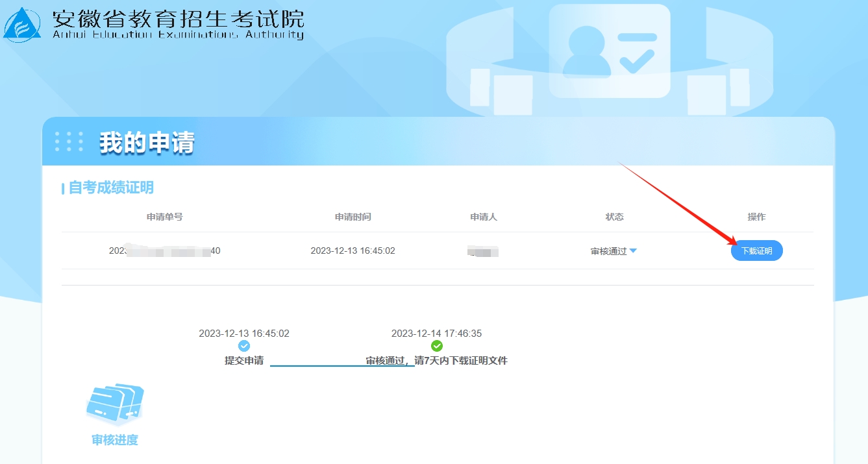Click the 我的申请 page heading
The height and width of the screenshot is (464, 868).
pyautogui.click(x=147, y=143)
